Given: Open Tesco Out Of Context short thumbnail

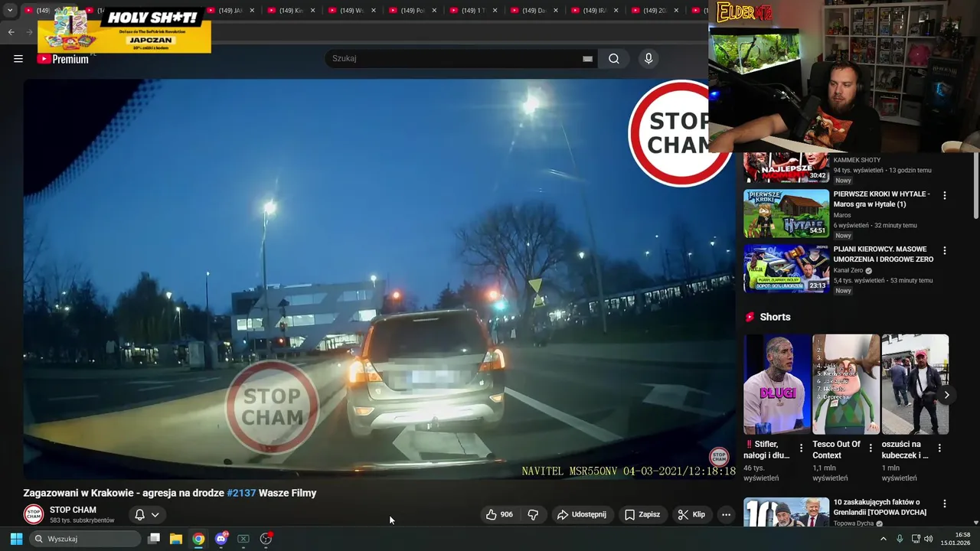Looking at the screenshot, I should point(846,384).
